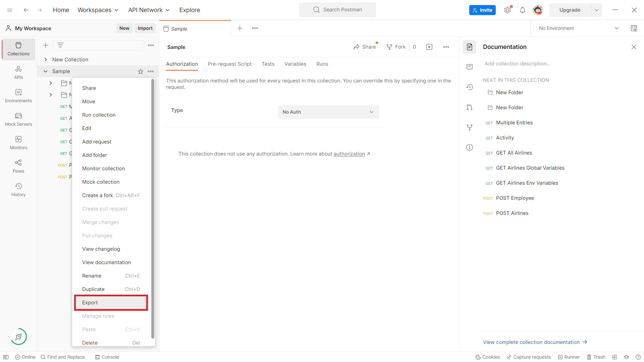644x362 pixels.
Task: Open the Upgrade dropdown arrow
Action: [597, 10]
